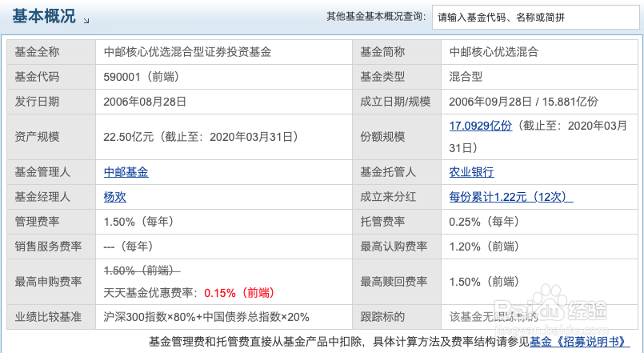644x353 pixels.
Task: Select the 管理费率 label cell
Action: pos(51,222)
